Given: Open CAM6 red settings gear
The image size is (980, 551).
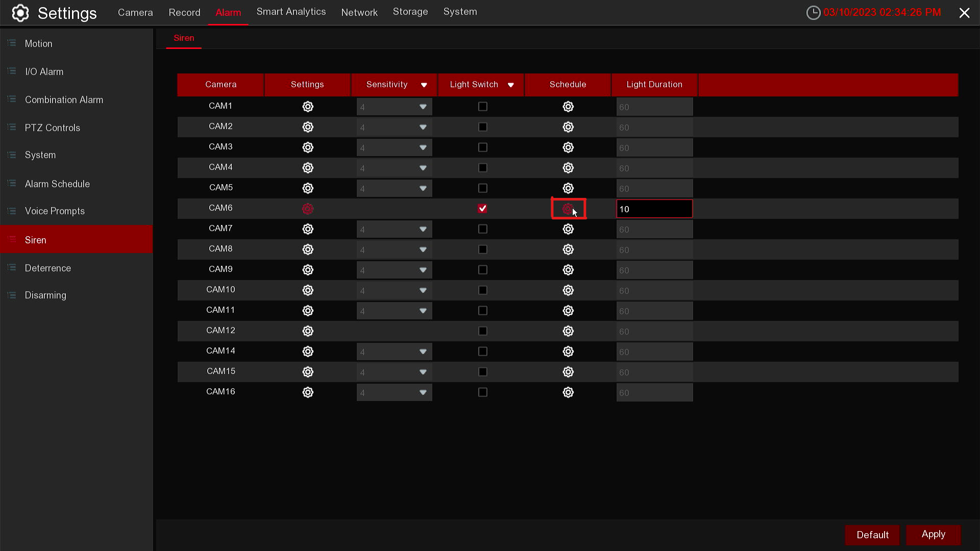Looking at the screenshot, I should point(307,209).
